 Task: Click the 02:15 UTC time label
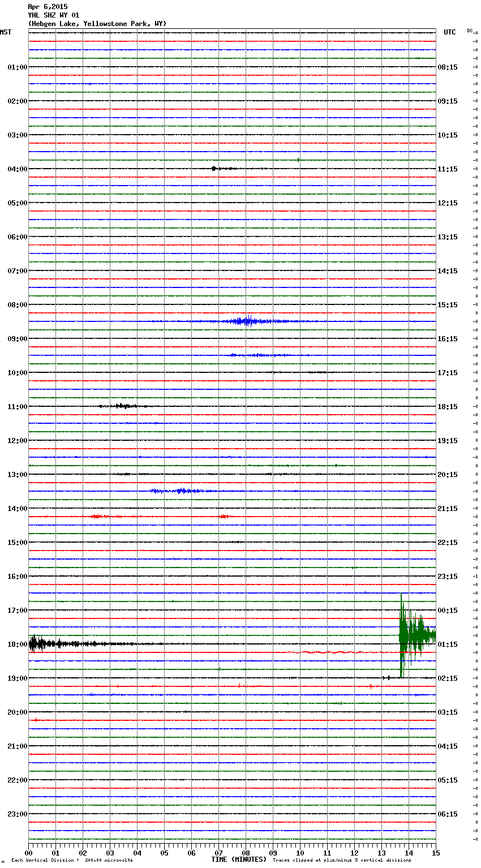(x=448, y=678)
